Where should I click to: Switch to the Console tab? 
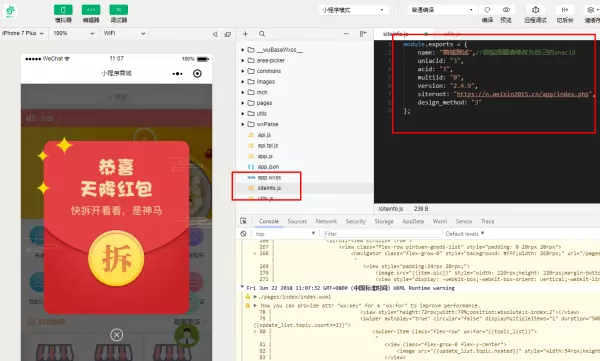(269, 221)
